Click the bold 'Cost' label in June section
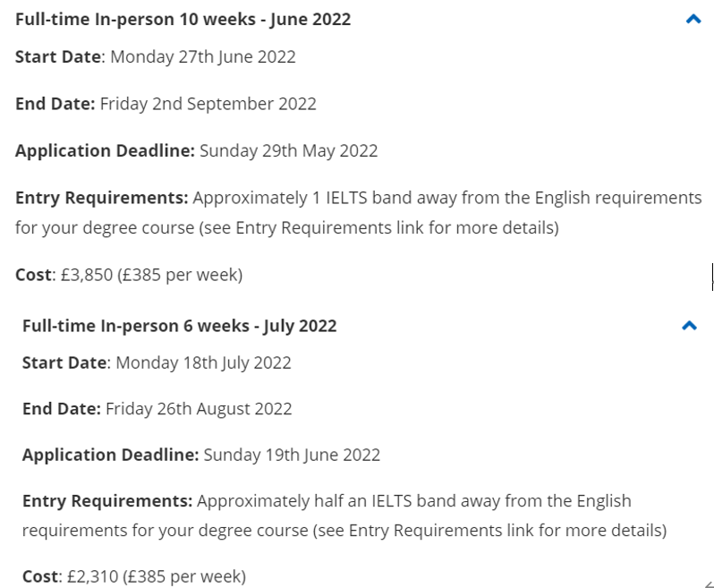 [x=33, y=275]
